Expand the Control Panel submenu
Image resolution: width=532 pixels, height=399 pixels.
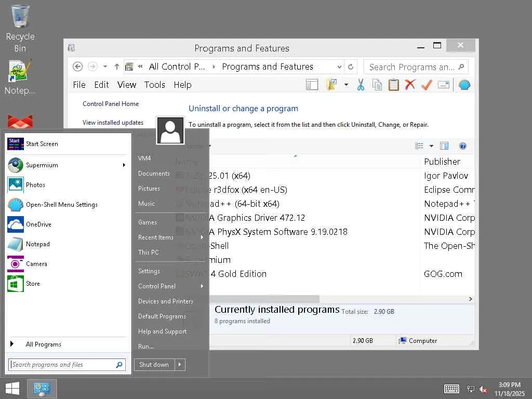[202, 286]
